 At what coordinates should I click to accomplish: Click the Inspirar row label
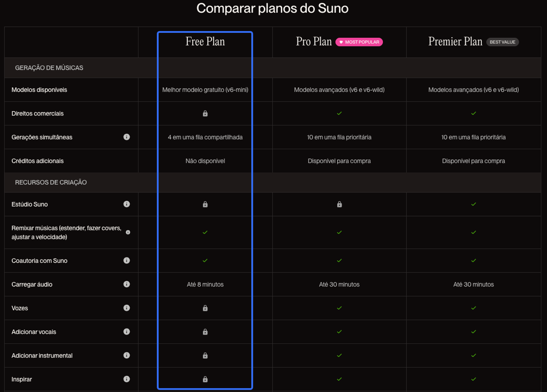pyautogui.click(x=22, y=379)
